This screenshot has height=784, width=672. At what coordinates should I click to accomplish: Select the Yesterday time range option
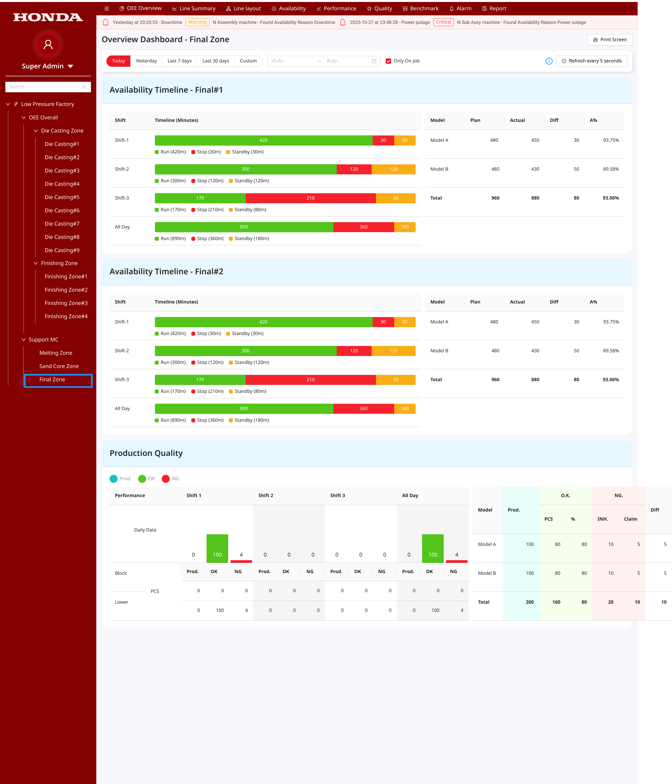pyautogui.click(x=146, y=61)
